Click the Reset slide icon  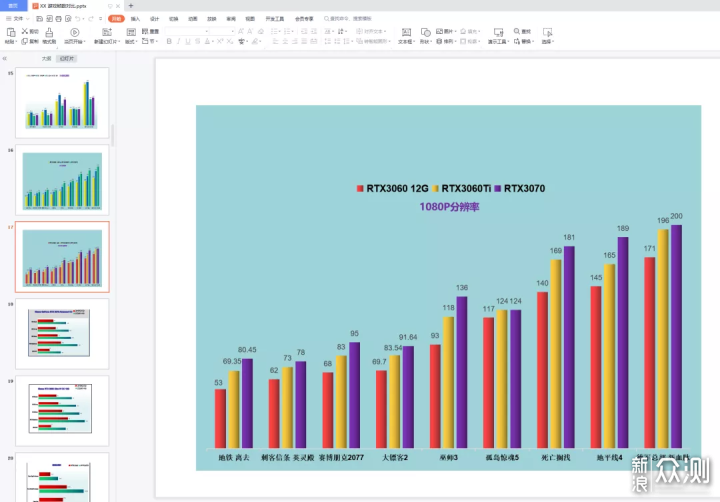click(x=145, y=31)
